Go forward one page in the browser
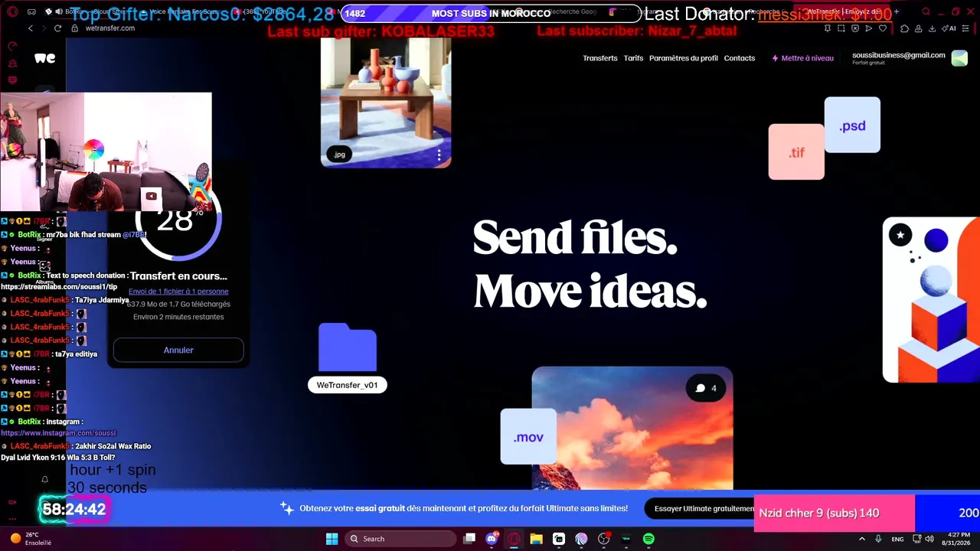Screen dimensions: 980x551 [44, 28]
